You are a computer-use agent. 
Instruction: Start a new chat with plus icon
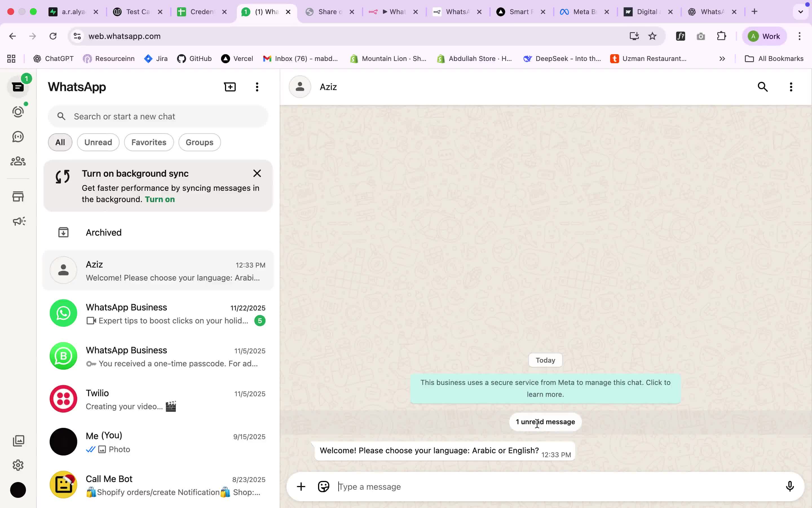230,87
